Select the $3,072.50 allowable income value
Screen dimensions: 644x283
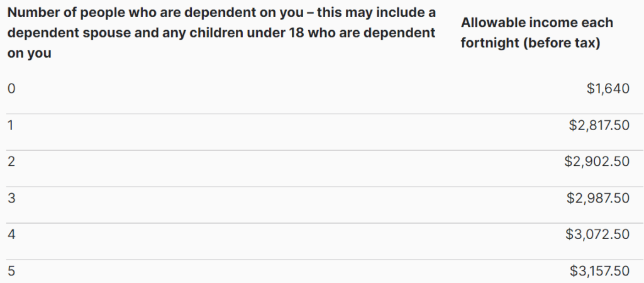(597, 235)
